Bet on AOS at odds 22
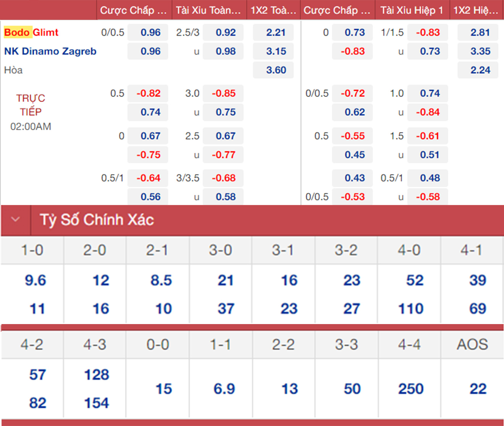The height and width of the screenshot is (426, 504). click(x=478, y=389)
